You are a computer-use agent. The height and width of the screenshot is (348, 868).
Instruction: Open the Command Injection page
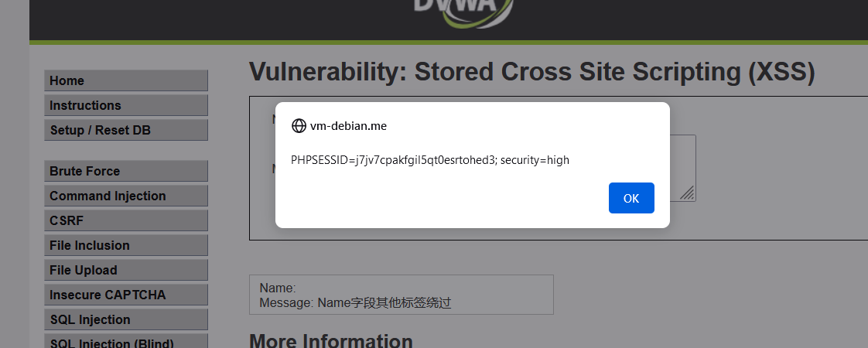pos(126,196)
